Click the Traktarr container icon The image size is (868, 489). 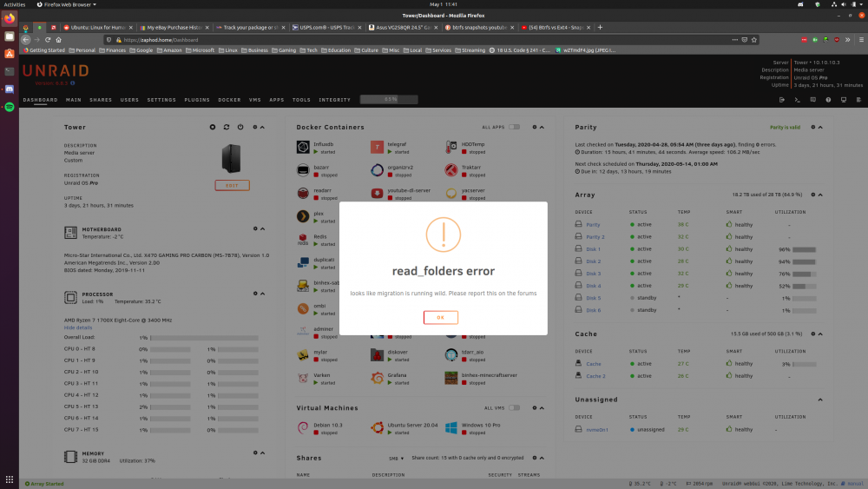pos(451,170)
